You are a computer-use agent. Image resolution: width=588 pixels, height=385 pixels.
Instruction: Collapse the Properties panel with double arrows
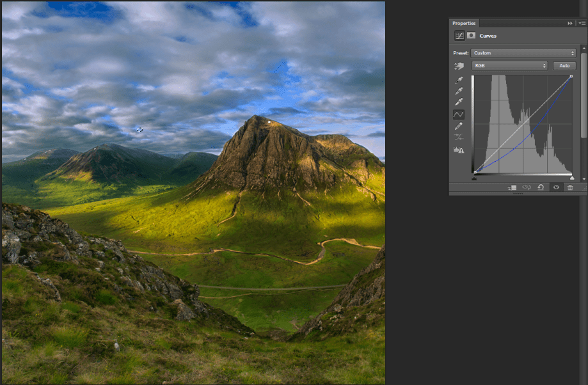point(570,23)
